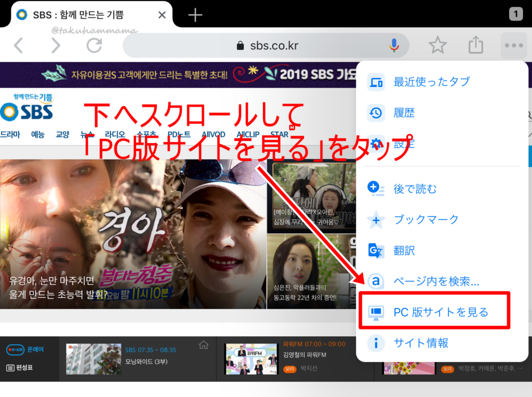Reload the sbs.co.kr page
532x397 pixels.
[94, 46]
